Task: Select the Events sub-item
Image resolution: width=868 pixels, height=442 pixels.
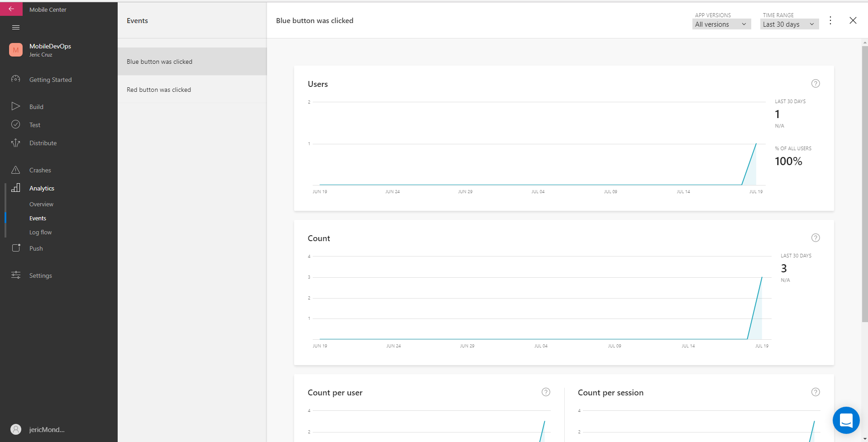Action: click(x=38, y=218)
